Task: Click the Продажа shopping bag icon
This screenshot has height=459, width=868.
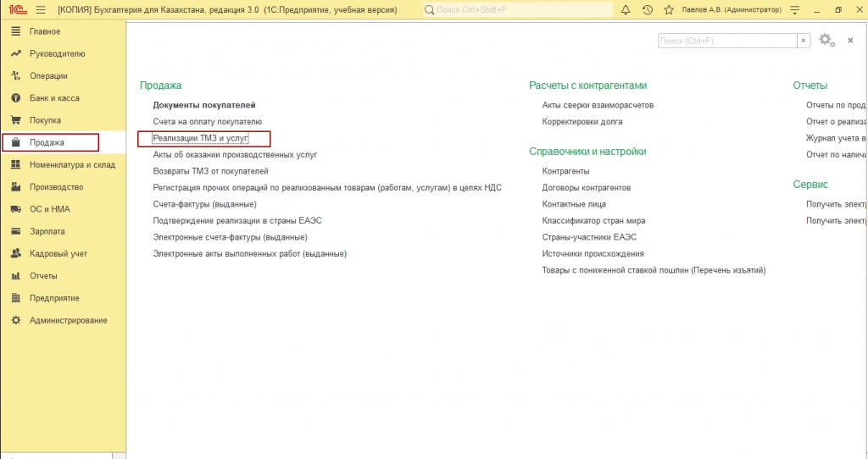Action: coord(16,142)
